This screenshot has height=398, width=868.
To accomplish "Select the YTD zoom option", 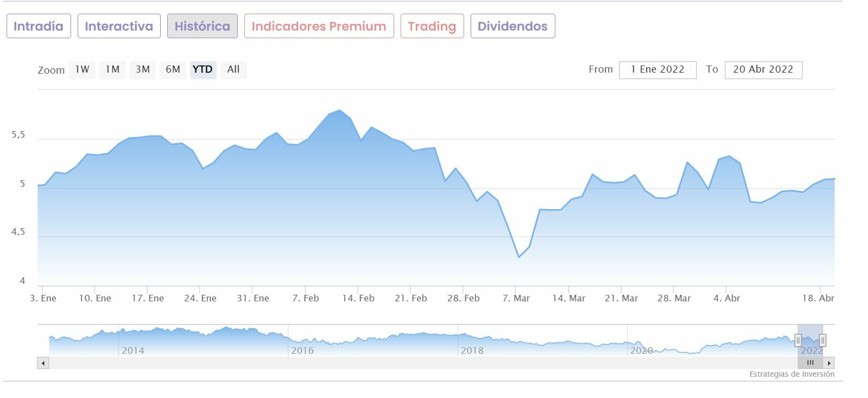I will [203, 69].
